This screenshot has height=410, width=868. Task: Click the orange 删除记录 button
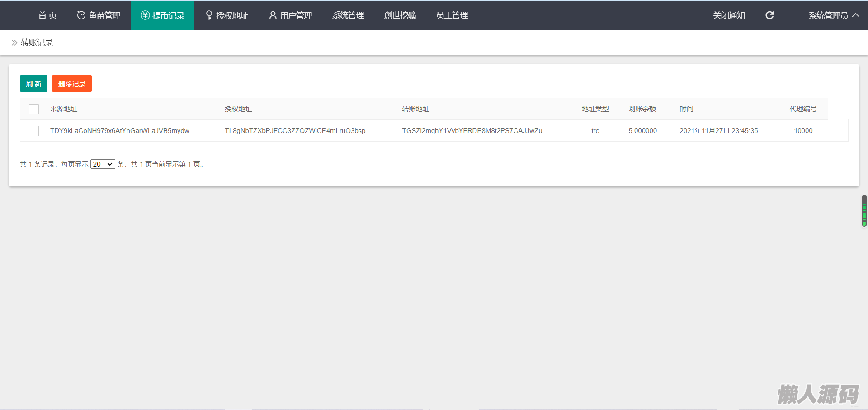[72, 84]
